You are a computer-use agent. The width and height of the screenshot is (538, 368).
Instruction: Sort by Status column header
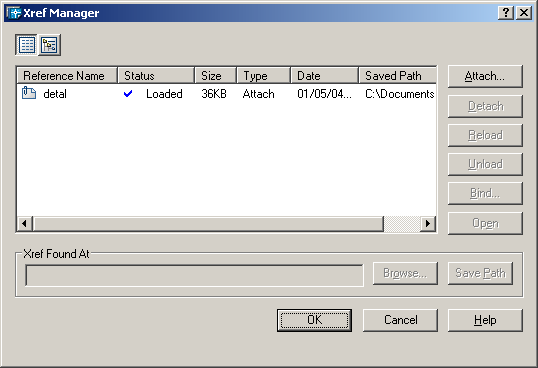(x=156, y=75)
